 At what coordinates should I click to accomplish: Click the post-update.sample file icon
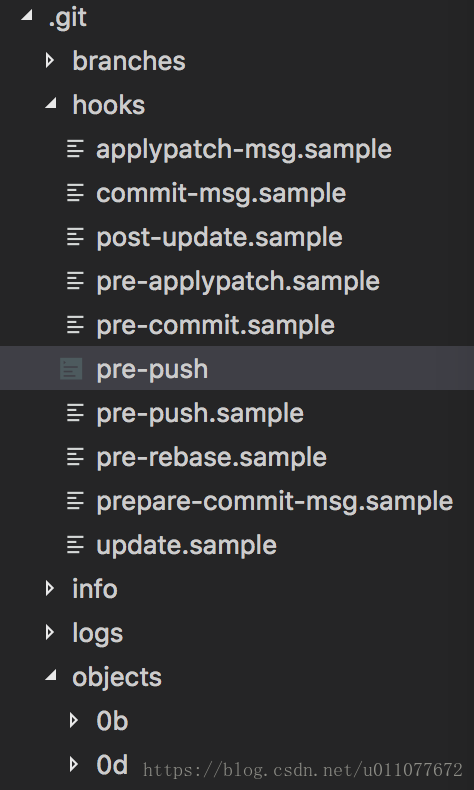click(x=76, y=237)
